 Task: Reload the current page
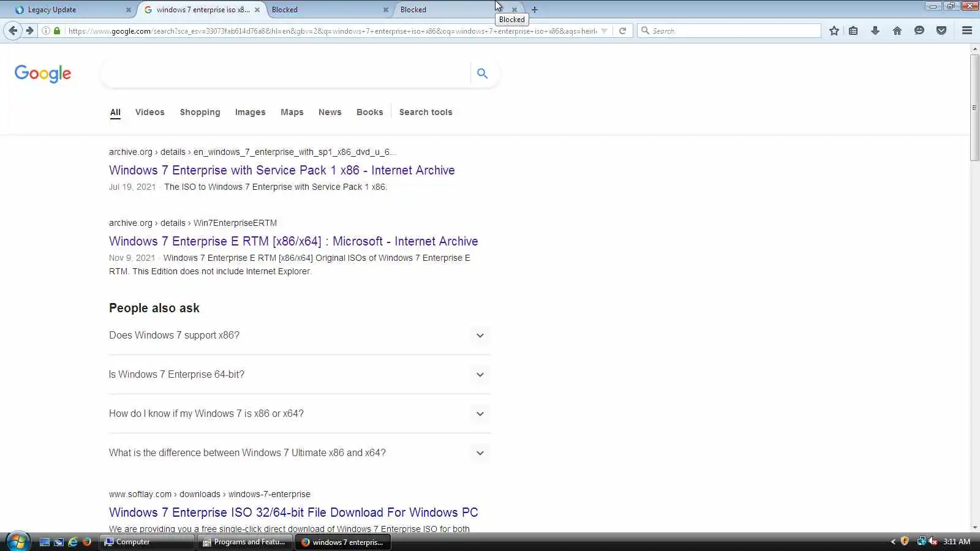coord(622,31)
